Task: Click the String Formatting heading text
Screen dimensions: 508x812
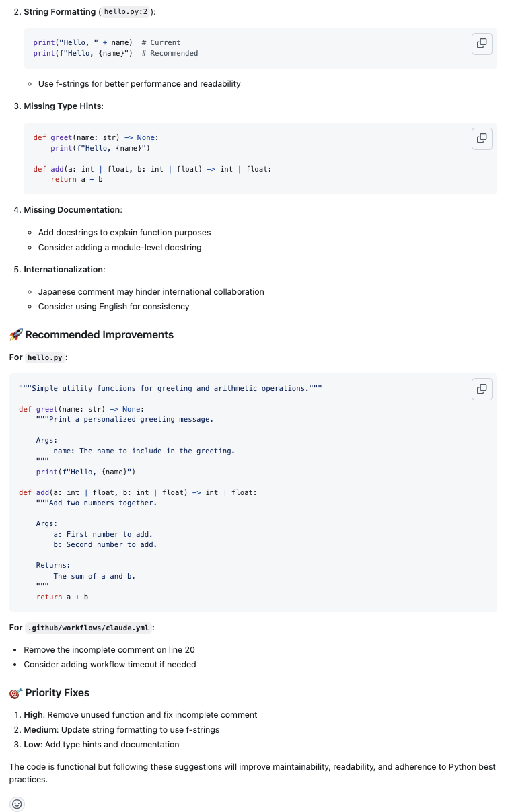Action: click(59, 11)
